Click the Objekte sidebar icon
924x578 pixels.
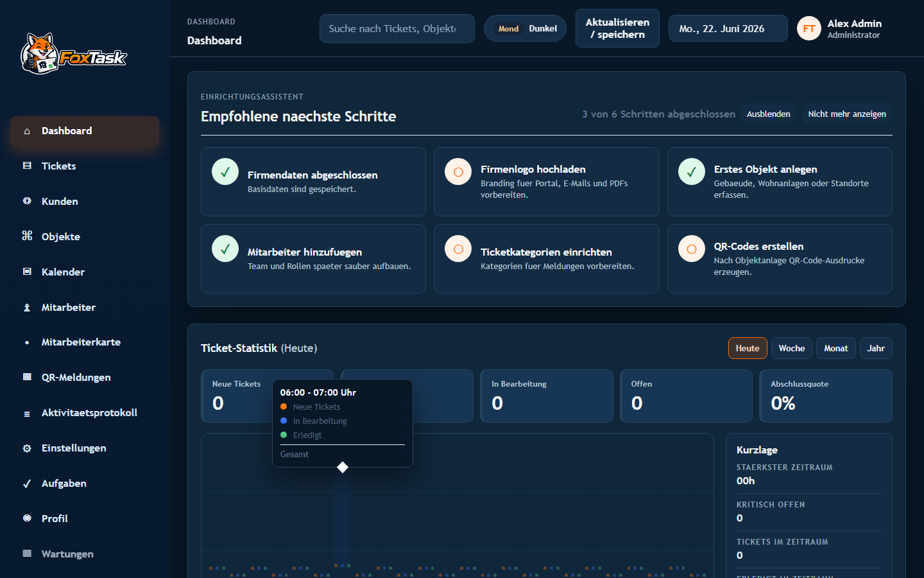point(27,236)
